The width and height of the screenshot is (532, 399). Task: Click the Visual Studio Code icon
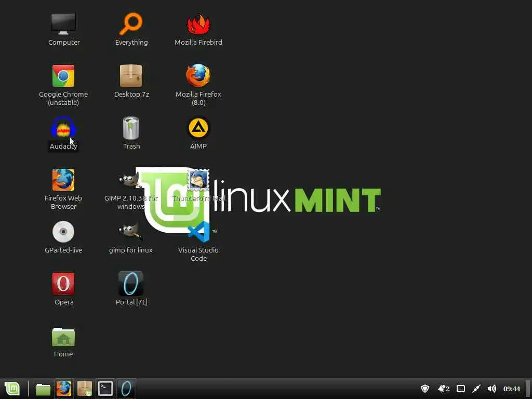(x=198, y=232)
